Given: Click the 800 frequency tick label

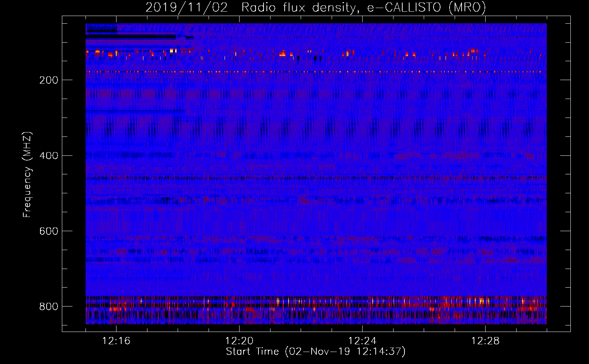Looking at the screenshot, I should click(x=49, y=306).
